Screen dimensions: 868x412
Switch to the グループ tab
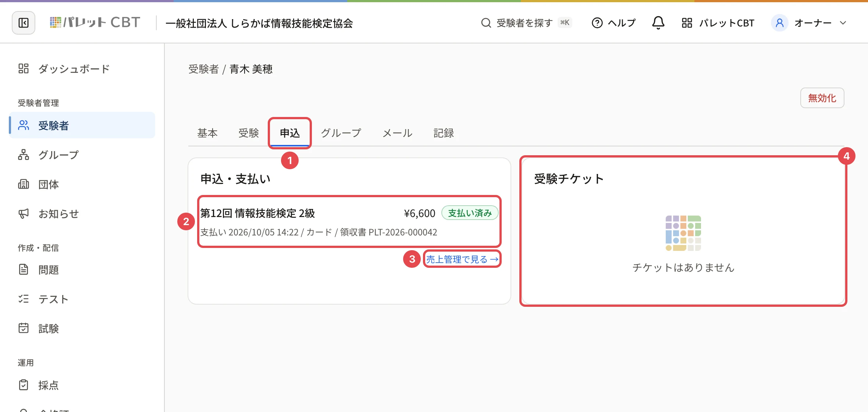coord(341,133)
